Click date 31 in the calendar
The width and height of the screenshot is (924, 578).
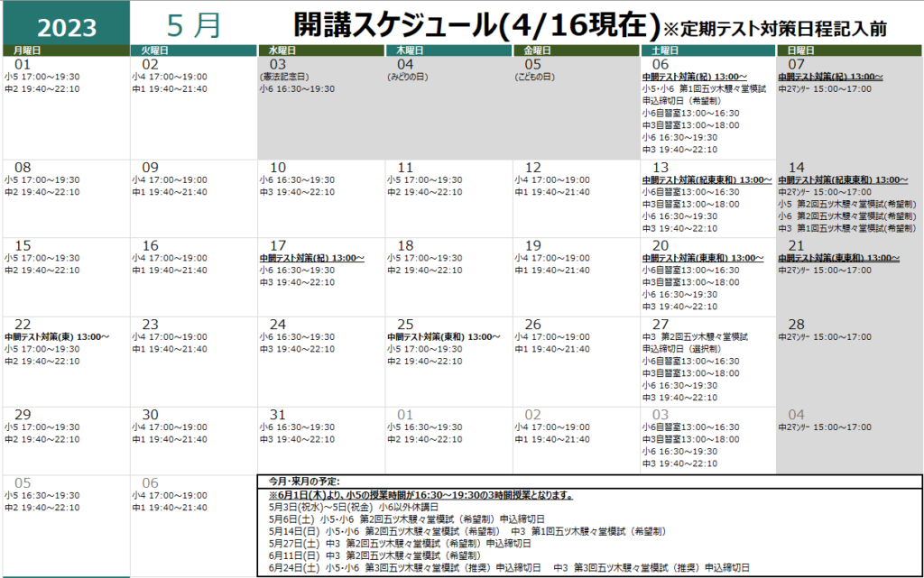point(278,415)
